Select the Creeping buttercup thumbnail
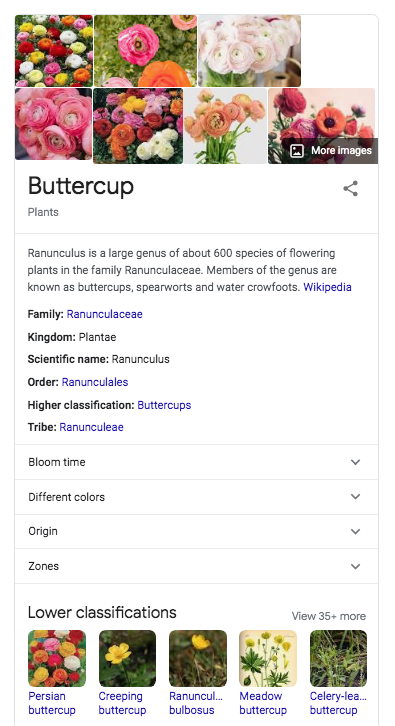Screen dimensions: 395x726 coord(127,658)
